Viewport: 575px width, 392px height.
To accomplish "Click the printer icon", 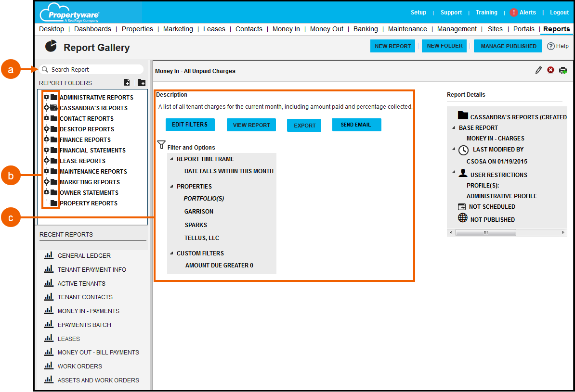I will (x=563, y=71).
